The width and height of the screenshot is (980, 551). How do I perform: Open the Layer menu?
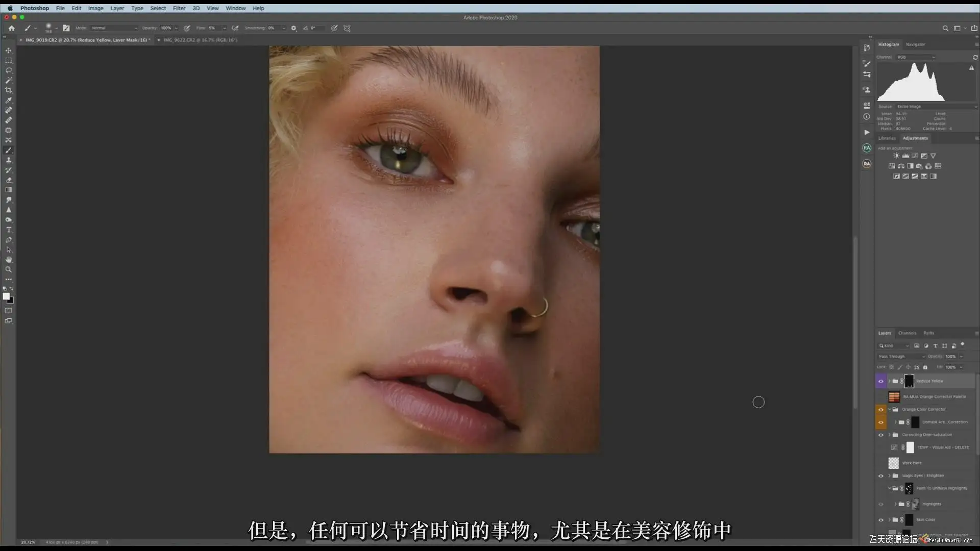point(117,8)
